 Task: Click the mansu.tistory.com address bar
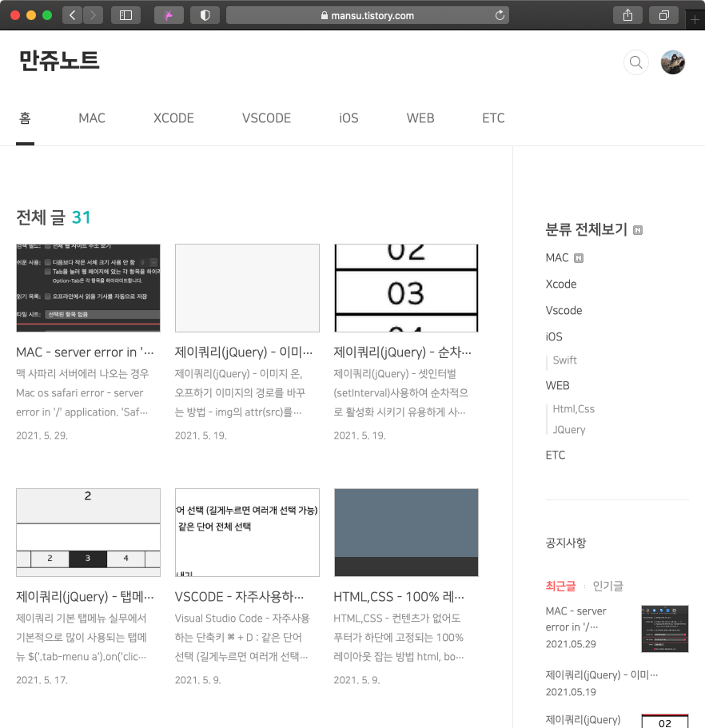(368, 15)
